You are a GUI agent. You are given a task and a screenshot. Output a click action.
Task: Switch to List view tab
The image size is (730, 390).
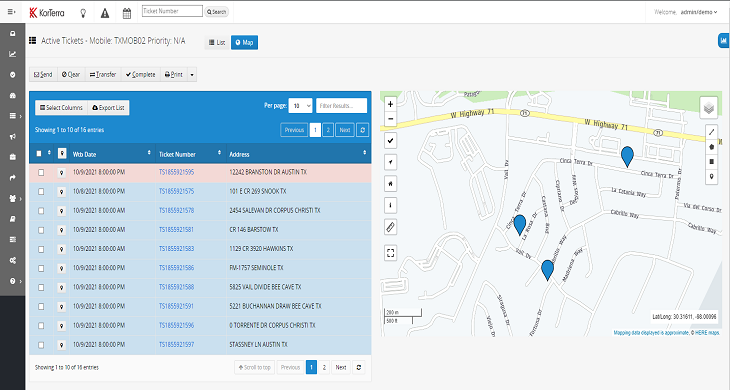point(217,42)
